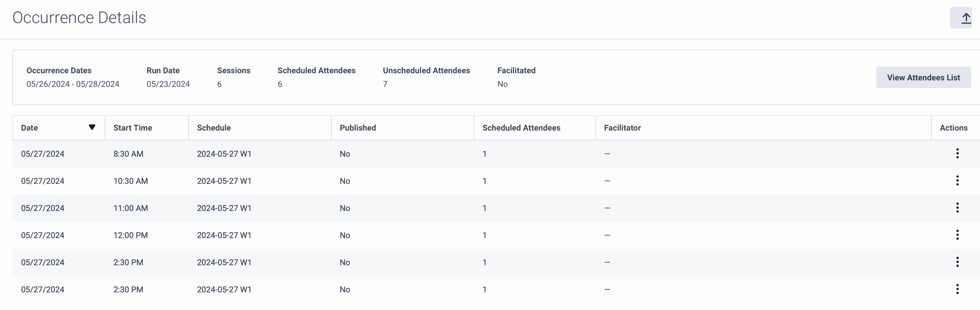Select the 12:00 PM start time cell

(130, 235)
